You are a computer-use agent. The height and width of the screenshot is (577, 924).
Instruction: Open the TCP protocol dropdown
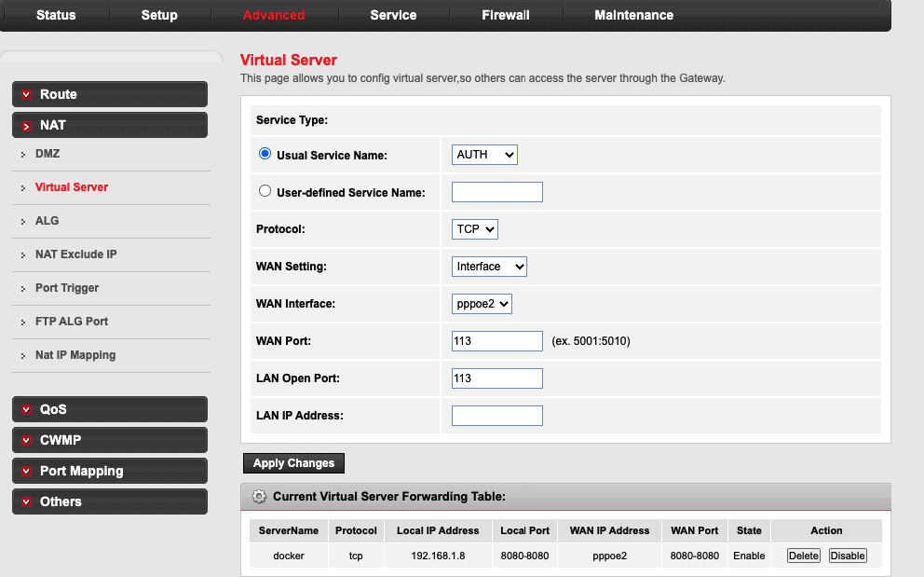pos(475,229)
